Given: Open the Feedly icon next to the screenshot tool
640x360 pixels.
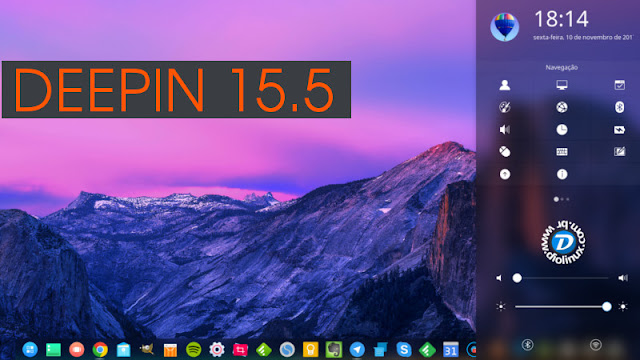Looking at the screenshot, I should click(264, 349).
